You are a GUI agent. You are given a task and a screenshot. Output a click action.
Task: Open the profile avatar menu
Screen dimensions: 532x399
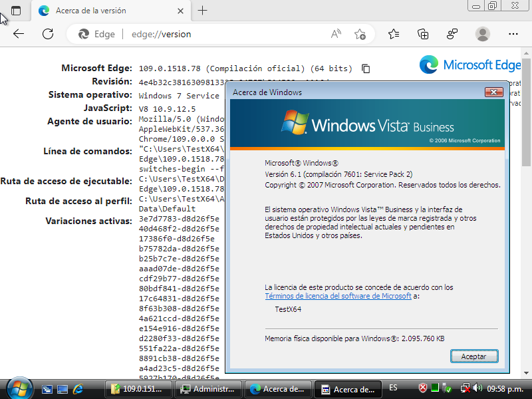(483, 34)
